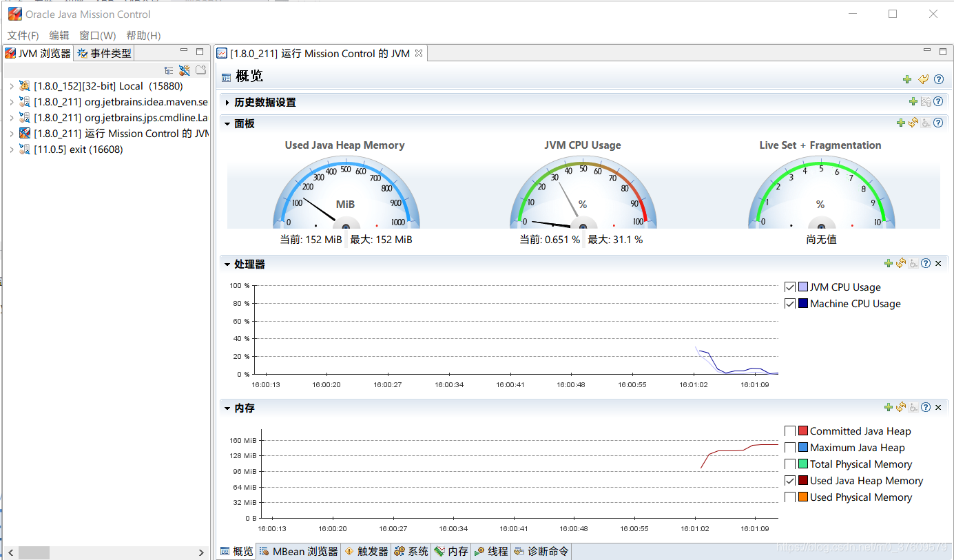Click refresh arrows icon in 处理器 section

coord(901,263)
